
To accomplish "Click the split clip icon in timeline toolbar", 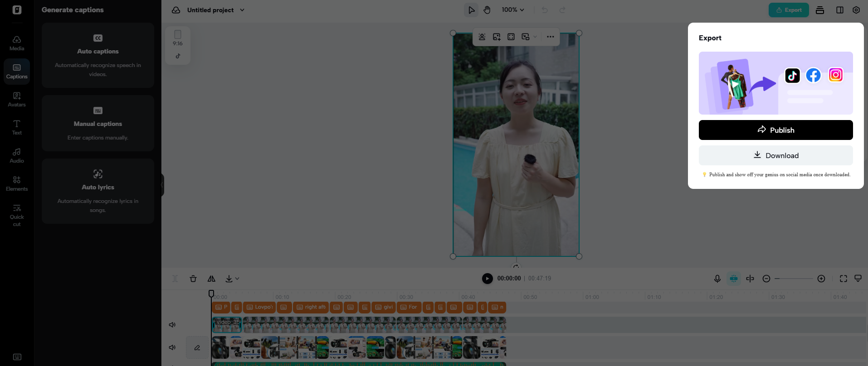I will point(175,279).
